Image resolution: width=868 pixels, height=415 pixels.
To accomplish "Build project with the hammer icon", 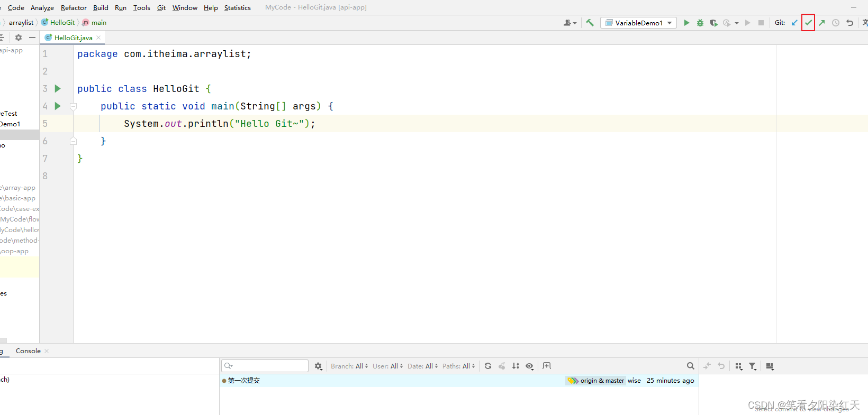I will tap(590, 23).
